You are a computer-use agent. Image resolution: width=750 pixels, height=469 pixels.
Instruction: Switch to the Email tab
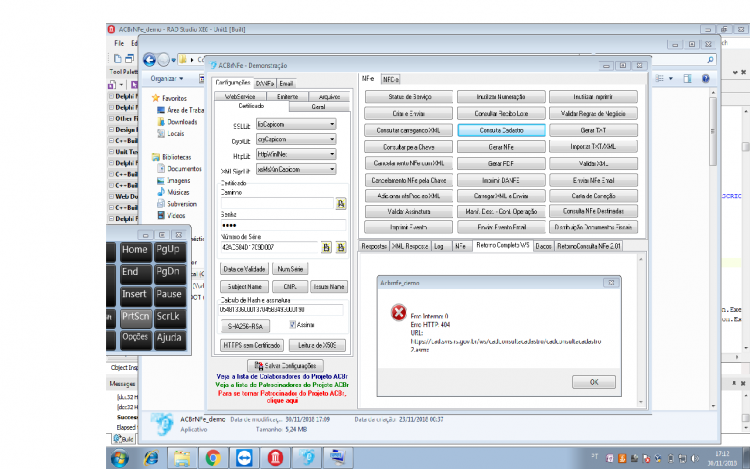[286, 83]
